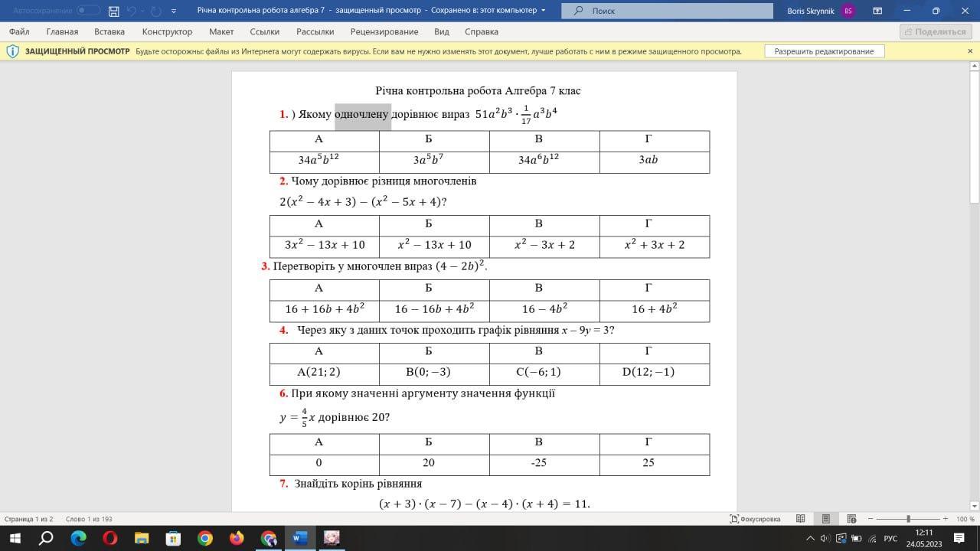
Task: Select the Рассылки tab
Action: click(x=315, y=31)
